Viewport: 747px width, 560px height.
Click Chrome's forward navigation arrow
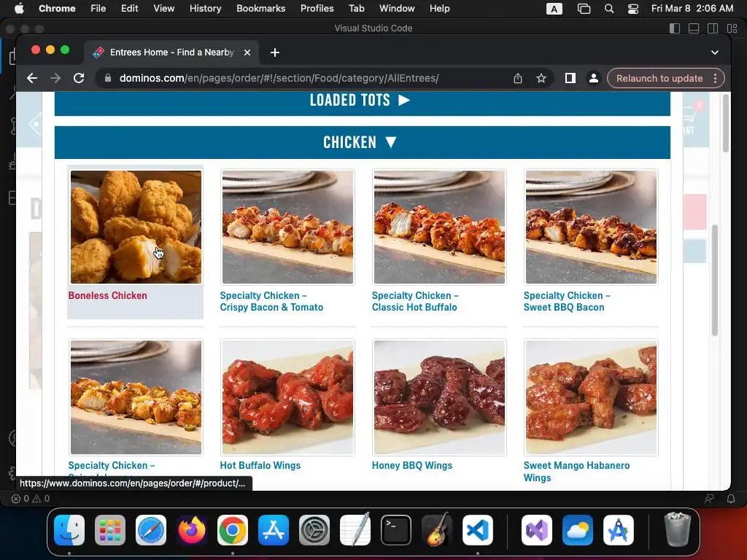click(x=55, y=78)
